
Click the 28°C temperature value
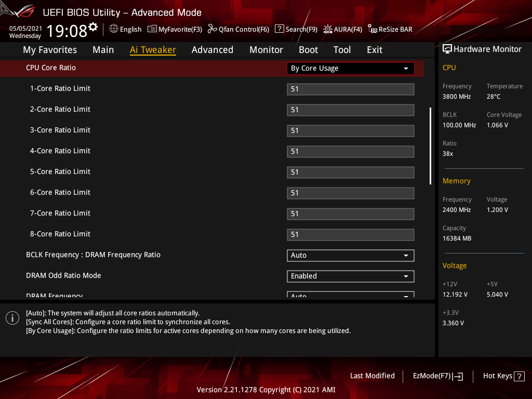pyautogui.click(x=494, y=96)
